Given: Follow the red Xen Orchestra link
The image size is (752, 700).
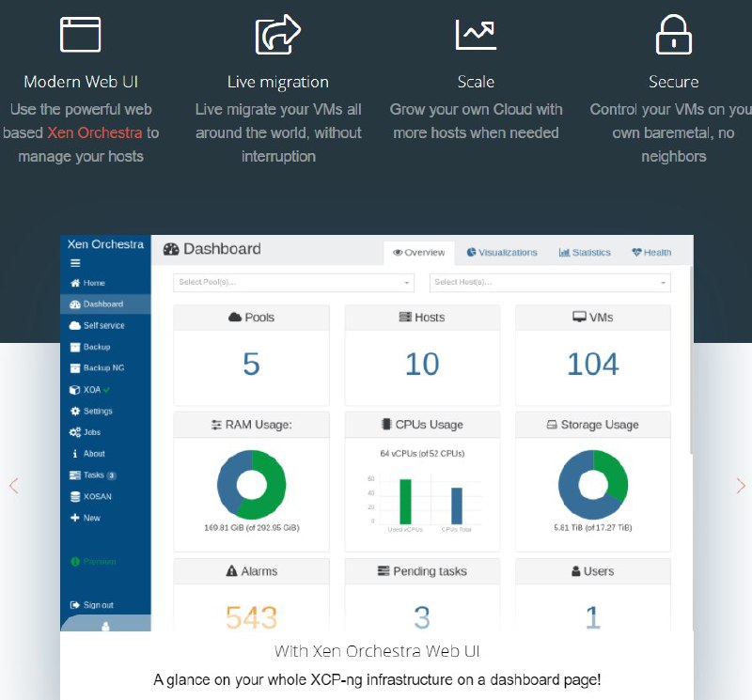Looking at the screenshot, I should tap(94, 132).
